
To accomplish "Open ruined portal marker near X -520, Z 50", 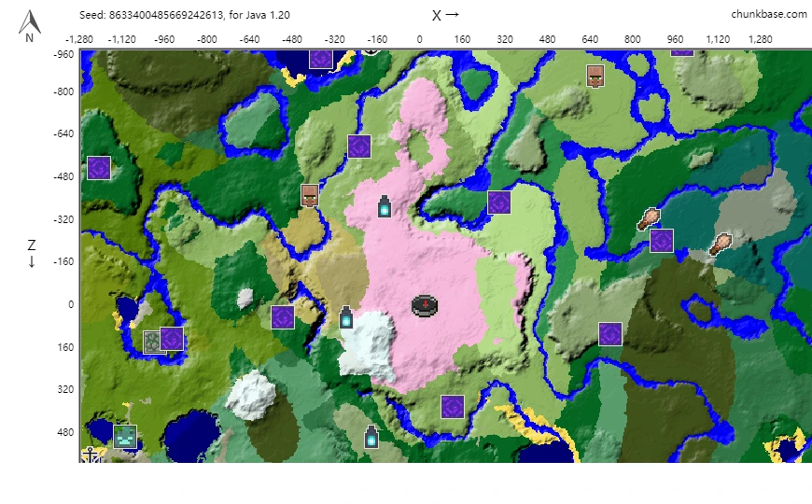I will click(283, 317).
